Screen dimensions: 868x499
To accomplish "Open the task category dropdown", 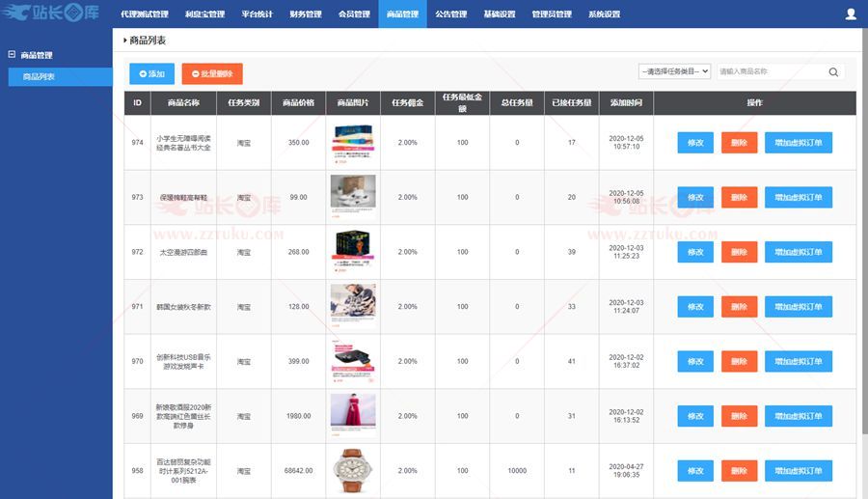I will click(674, 71).
